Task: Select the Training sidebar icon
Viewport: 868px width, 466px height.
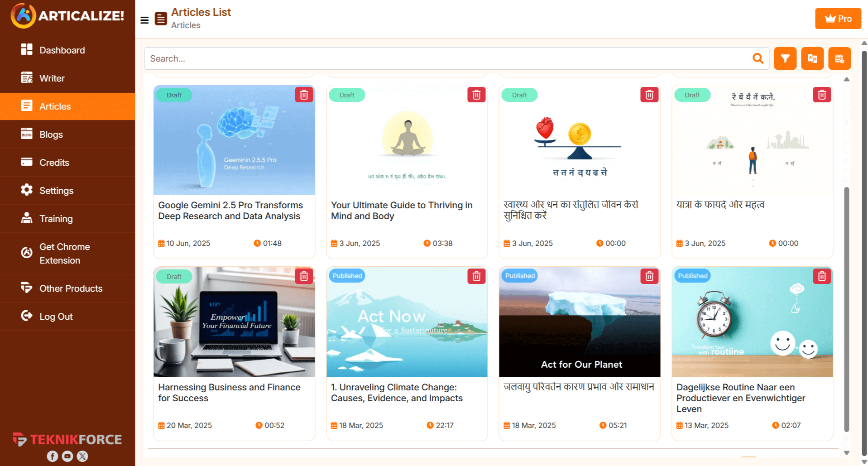Action: [x=27, y=218]
